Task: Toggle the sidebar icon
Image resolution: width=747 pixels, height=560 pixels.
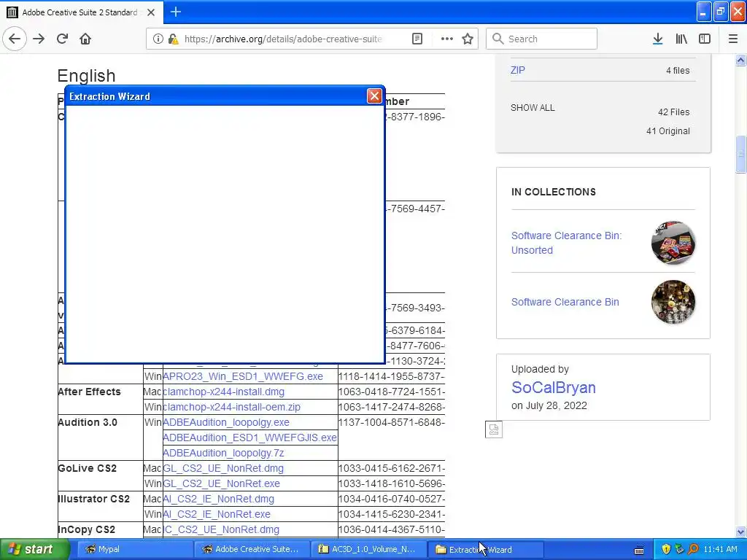Action: click(705, 39)
